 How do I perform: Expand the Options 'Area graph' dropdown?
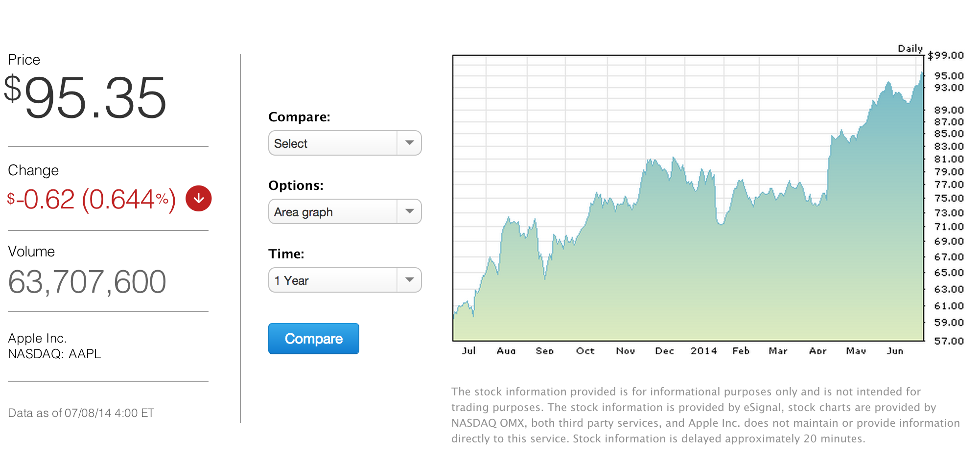[x=345, y=212]
